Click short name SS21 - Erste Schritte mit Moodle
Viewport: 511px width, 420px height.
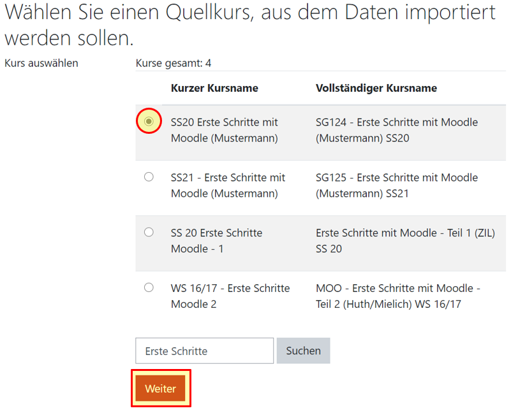(x=228, y=185)
